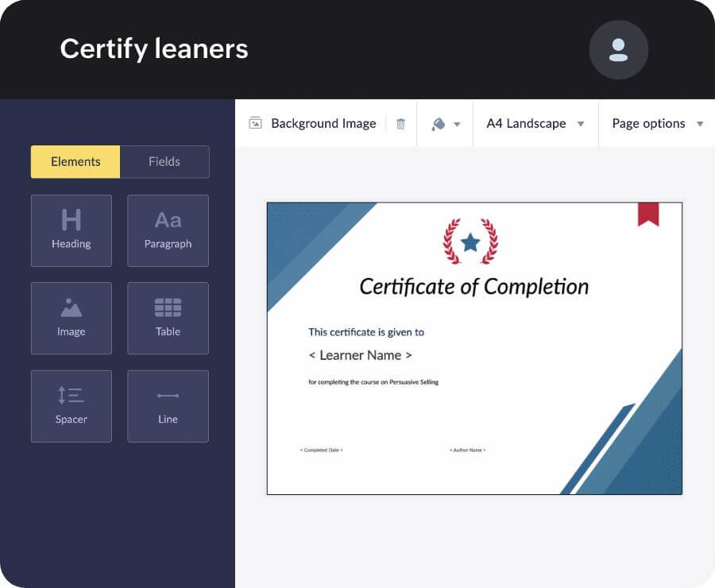715x588 pixels.
Task: Open the user profile avatar
Action: pos(619,49)
